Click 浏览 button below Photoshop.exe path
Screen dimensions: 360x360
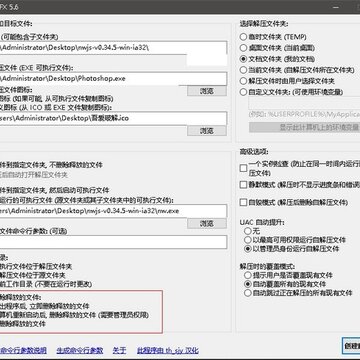207,91
